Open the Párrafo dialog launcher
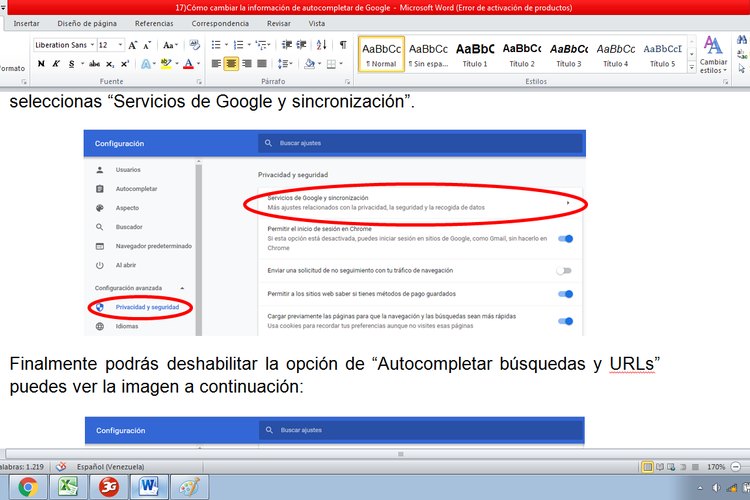The image size is (750, 500). pos(347,82)
